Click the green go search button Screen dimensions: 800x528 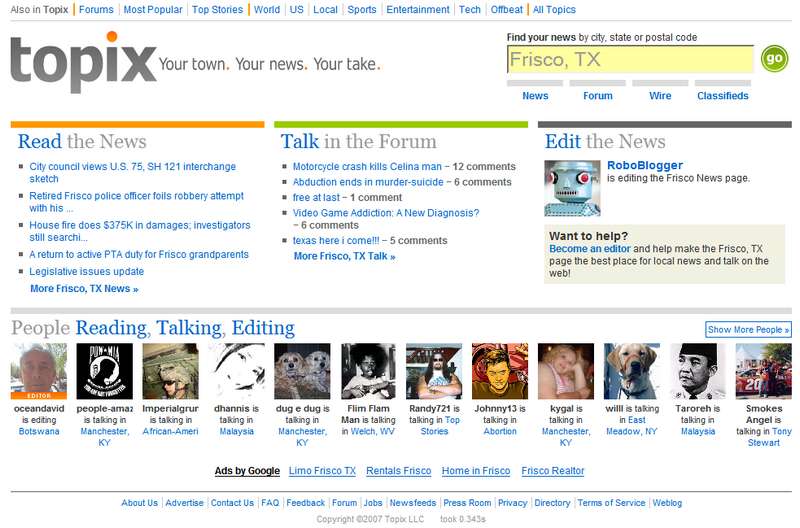774,59
